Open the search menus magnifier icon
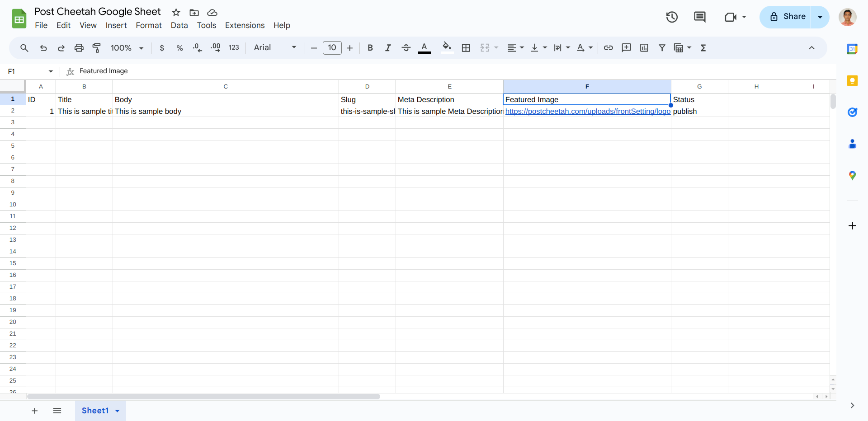 click(x=24, y=48)
